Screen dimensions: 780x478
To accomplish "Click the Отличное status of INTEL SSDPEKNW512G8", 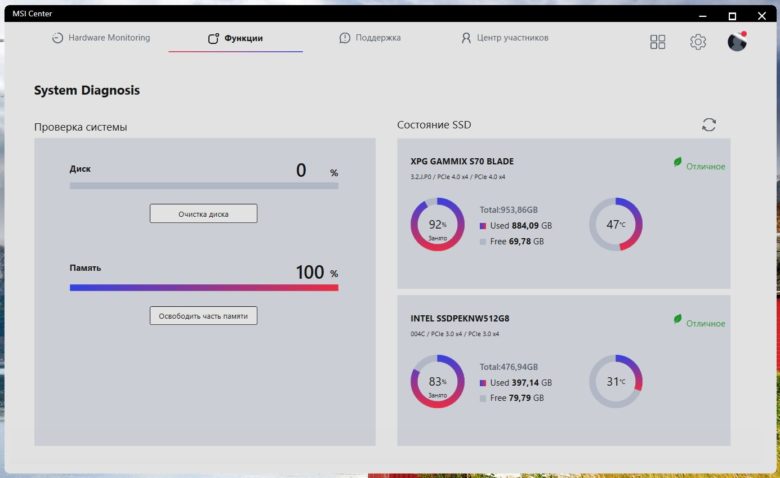I will tap(705, 324).
